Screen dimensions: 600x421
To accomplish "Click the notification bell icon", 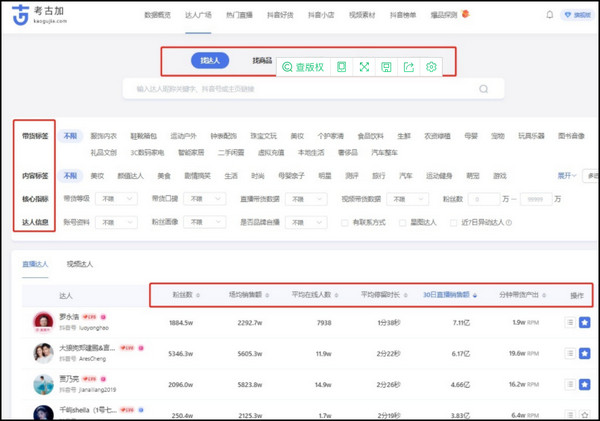I will (549, 16).
